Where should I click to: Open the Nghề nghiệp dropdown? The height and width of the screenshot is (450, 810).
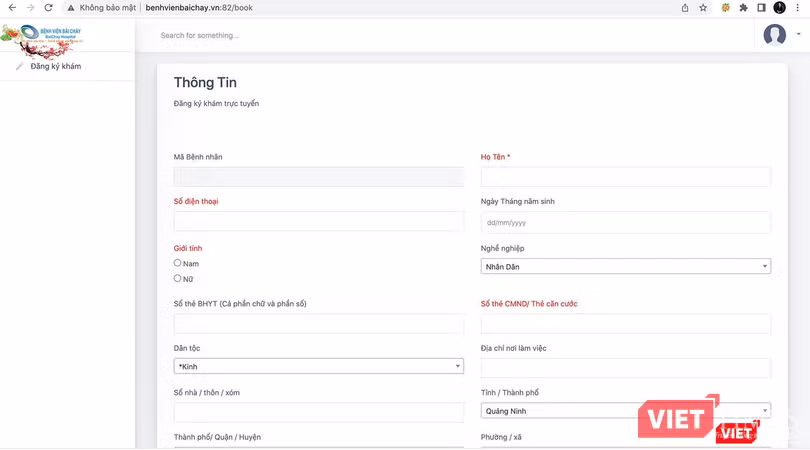click(x=625, y=267)
